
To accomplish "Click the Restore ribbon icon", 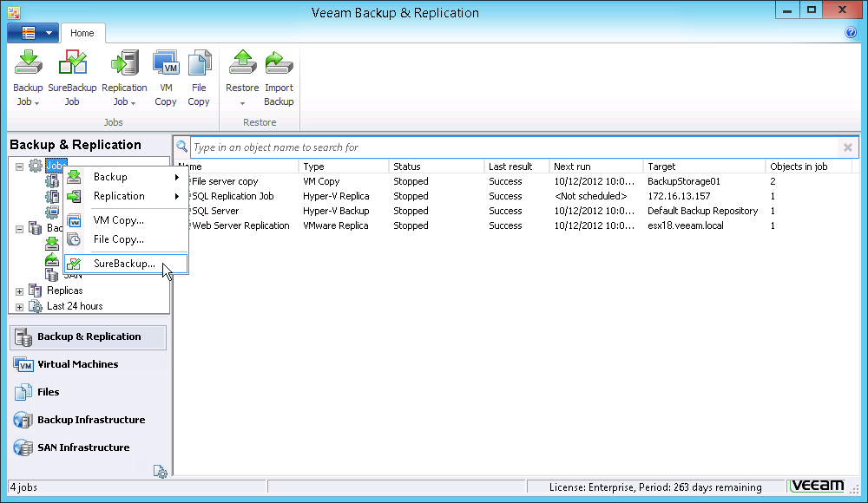I will (x=242, y=62).
